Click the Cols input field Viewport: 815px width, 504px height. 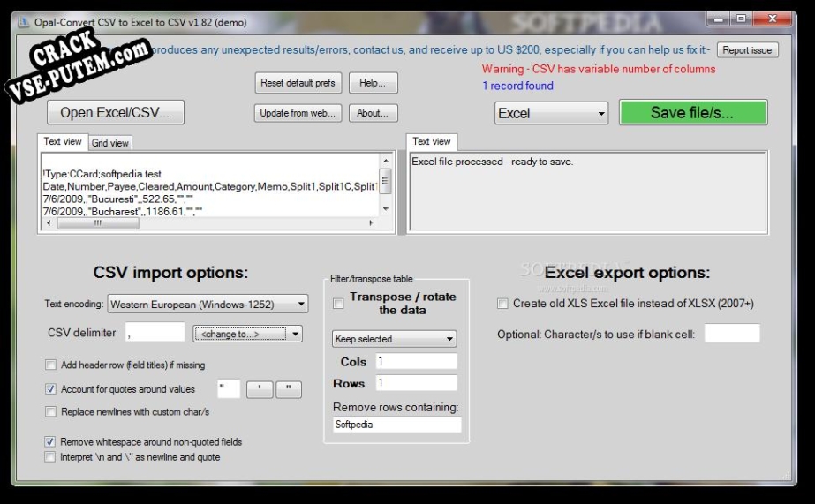417,361
